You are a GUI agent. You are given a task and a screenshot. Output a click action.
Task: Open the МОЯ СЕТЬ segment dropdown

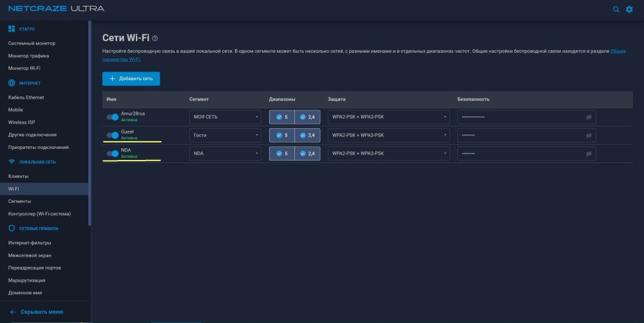(x=225, y=117)
